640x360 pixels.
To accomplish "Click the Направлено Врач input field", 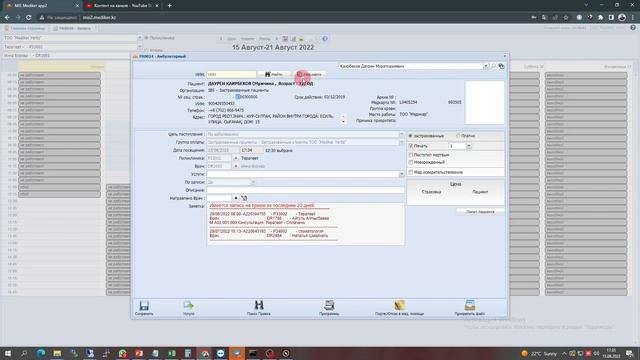I will [219, 198].
